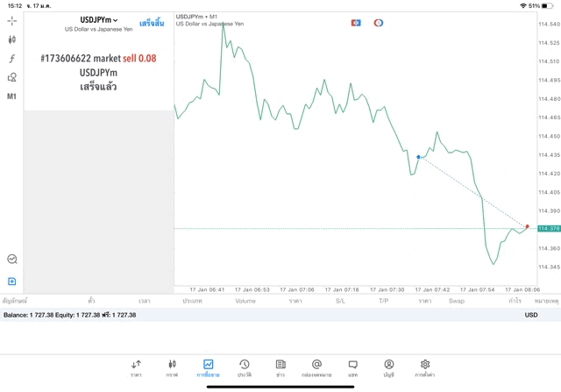Open the objects shapes tool

(12, 77)
